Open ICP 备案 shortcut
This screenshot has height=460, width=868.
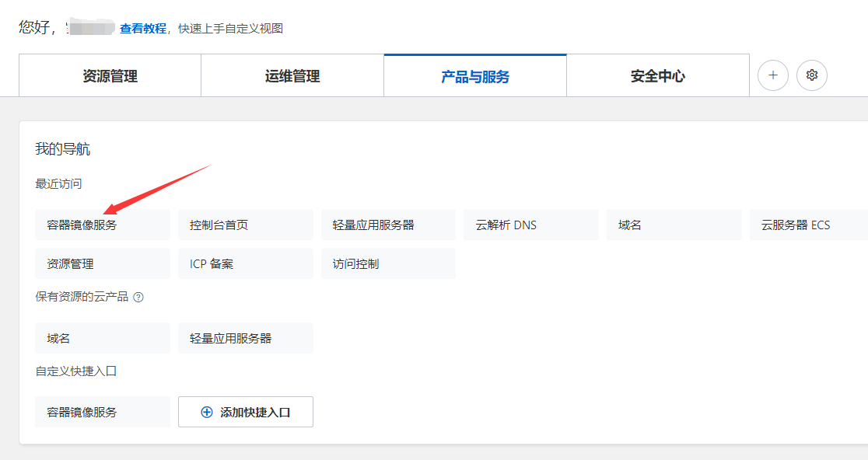(x=245, y=263)
